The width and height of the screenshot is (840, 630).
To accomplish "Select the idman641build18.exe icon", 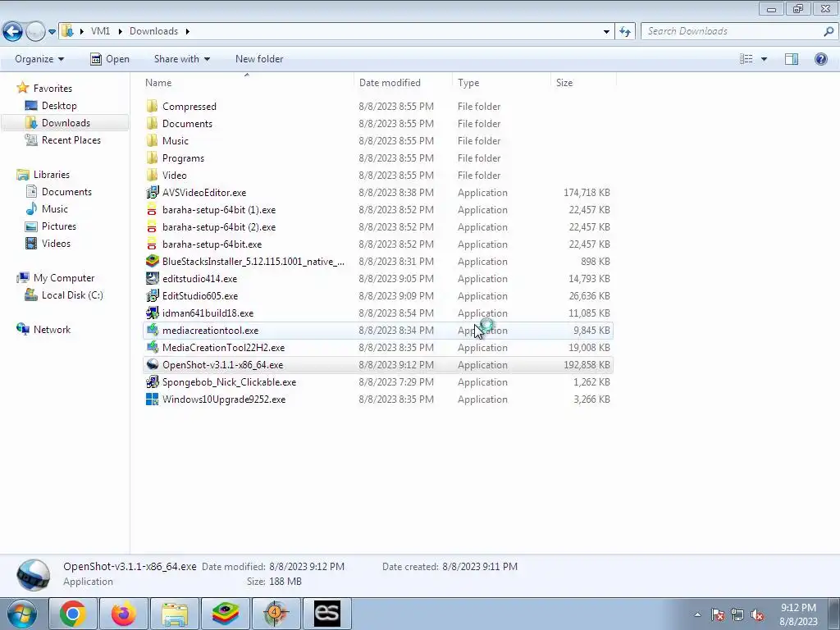I will pyautogui.click(x=152, y=313).
